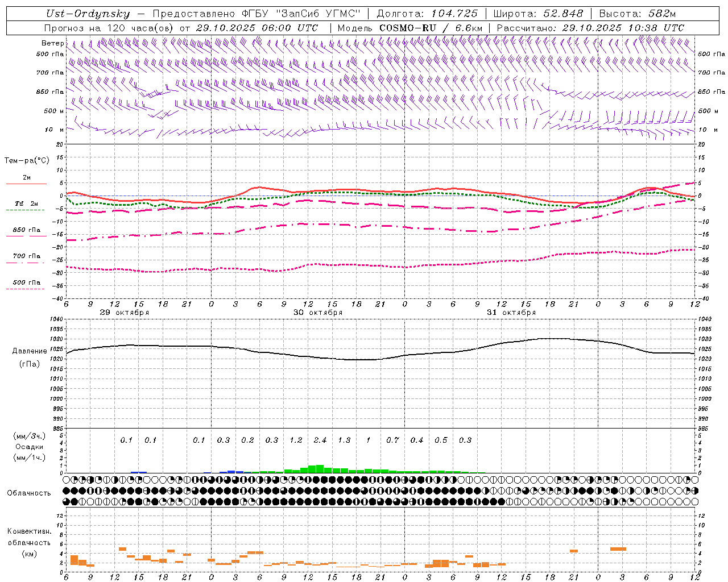Image resolution: width=728 pixels, height=582 pixels.
Task: Click the 0.2 precipitation amount value
Action: [247, 440]
